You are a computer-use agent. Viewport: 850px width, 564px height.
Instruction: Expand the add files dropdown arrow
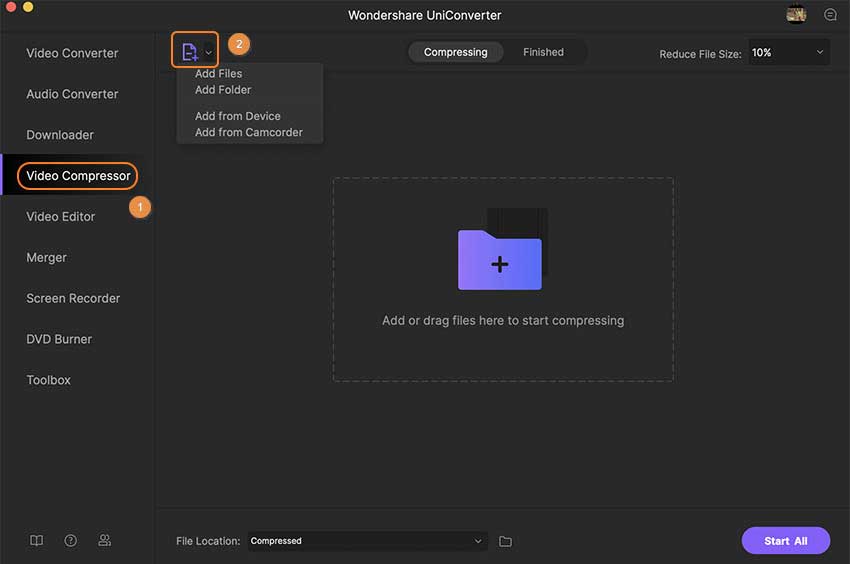(x=209, y=53)
